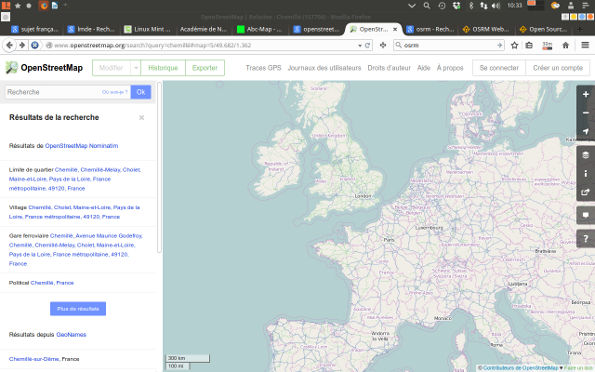
Task: Click the 'Où suis-je ?' link
Action: [115, 92]
